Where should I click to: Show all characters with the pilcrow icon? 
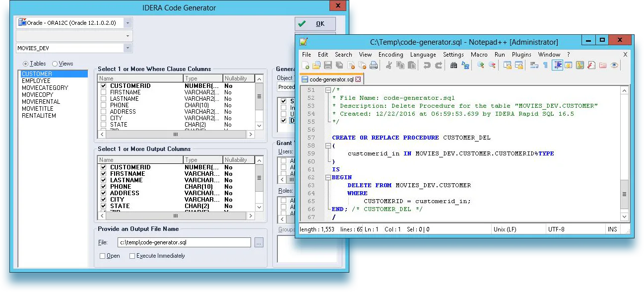point(545,65)
